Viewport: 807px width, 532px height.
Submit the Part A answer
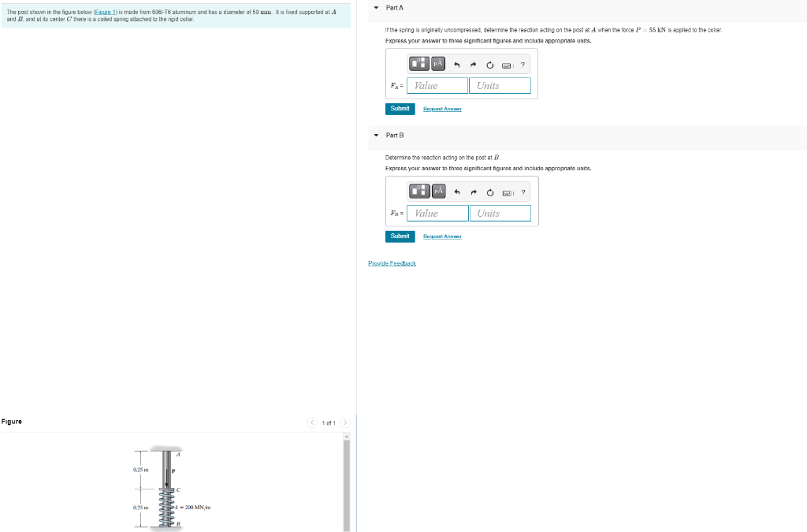[400, 109]
